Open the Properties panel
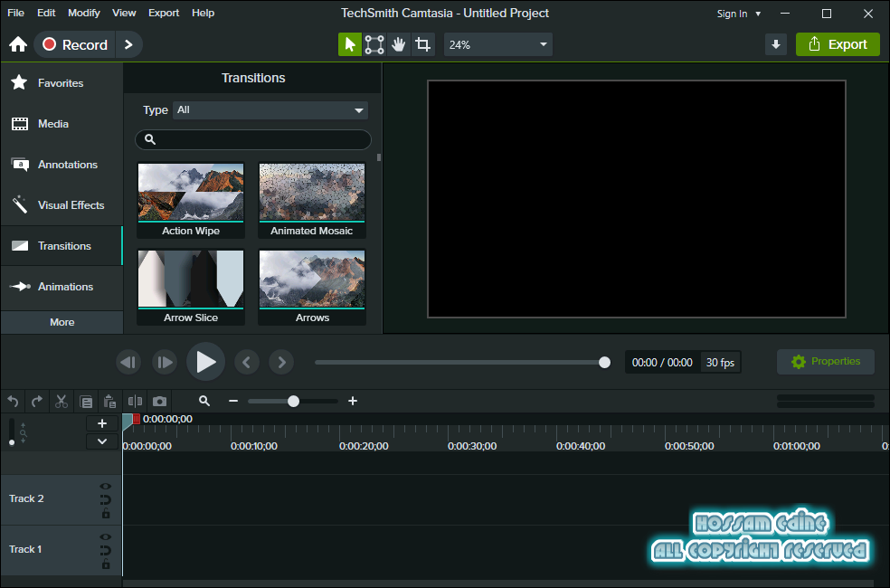Screen dimensions: 890x588 (x=825, y=362)
